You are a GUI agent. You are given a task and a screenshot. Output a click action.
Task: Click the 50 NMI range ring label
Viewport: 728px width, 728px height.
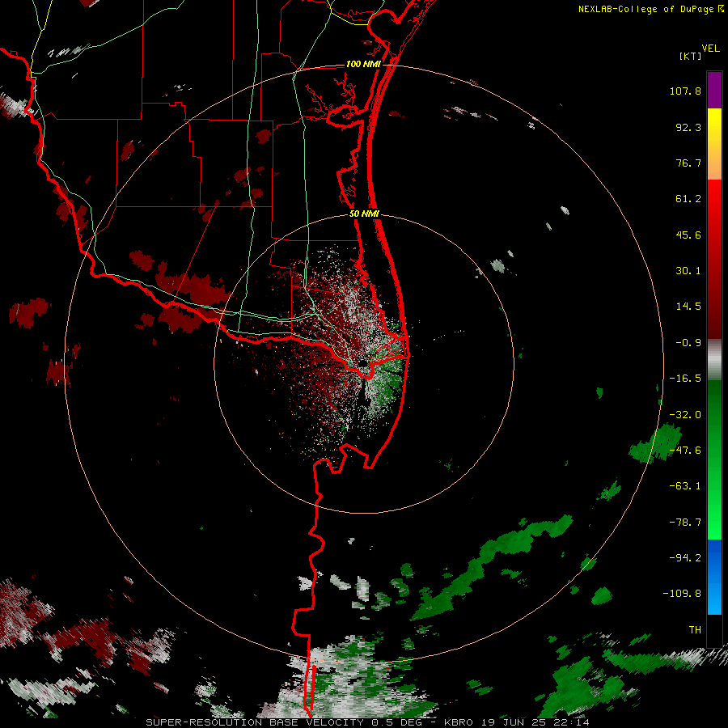[364, 214]
